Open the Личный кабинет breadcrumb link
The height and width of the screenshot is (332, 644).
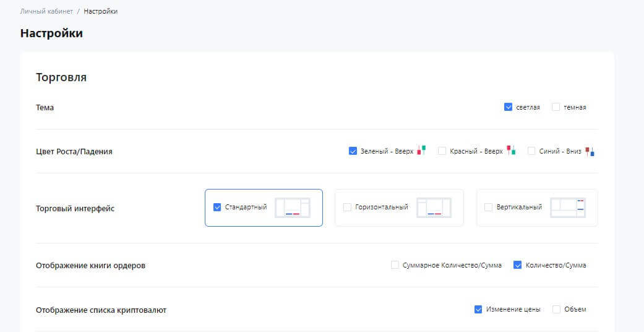[x=46, y=11]
